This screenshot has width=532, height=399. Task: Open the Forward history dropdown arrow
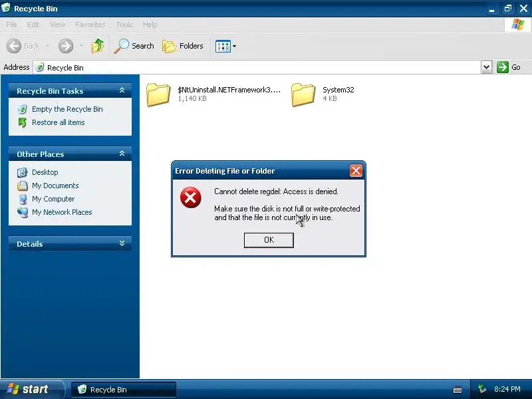[x=81, y=46]
